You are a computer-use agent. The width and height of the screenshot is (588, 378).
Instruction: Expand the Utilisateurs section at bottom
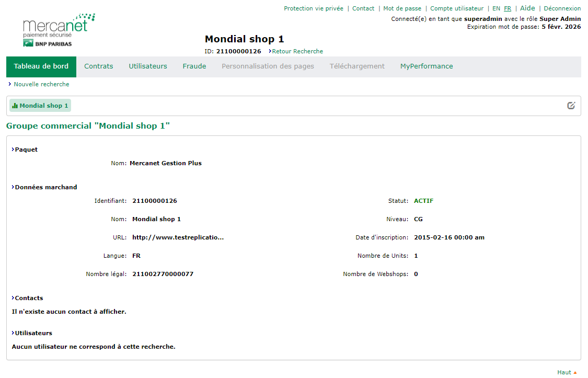33,333
